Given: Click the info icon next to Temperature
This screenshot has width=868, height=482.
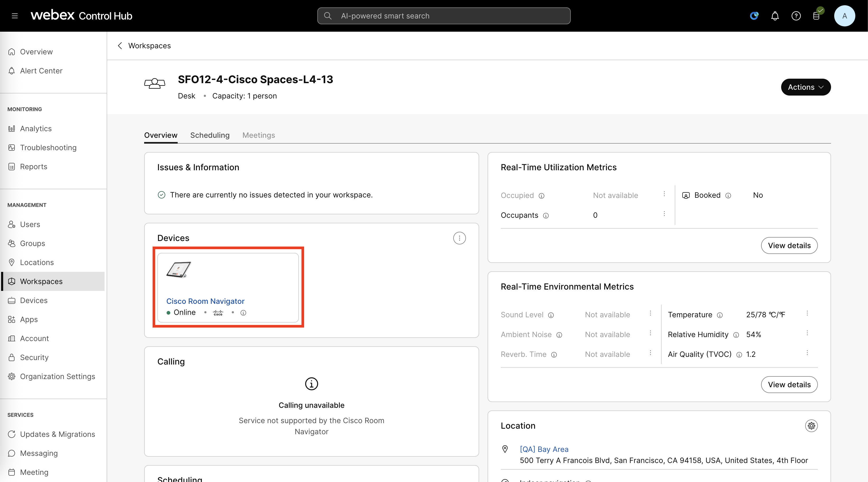Looking at the screenshot, I should pyautogui.click(x=720, y=315).
